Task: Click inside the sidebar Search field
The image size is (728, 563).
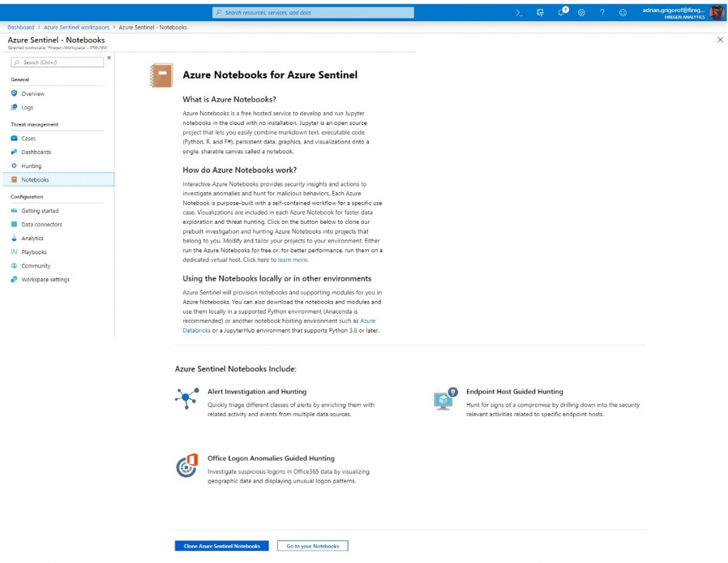Action: (57, 62)
